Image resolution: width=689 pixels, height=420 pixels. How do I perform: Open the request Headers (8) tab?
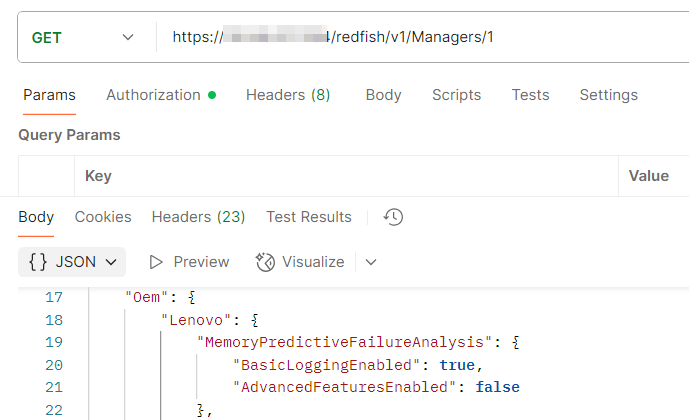pos(288,95)
